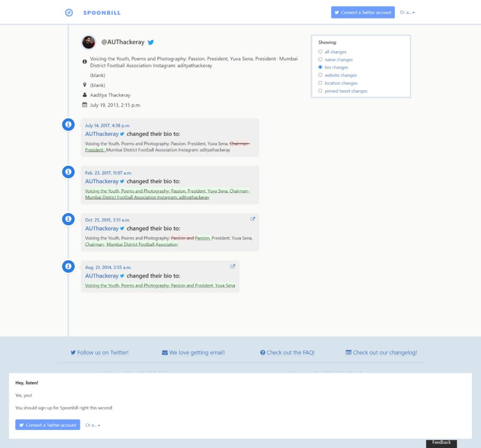Select the "location changes" filter option
Viewport: 481px width, 448px height.
320,83
